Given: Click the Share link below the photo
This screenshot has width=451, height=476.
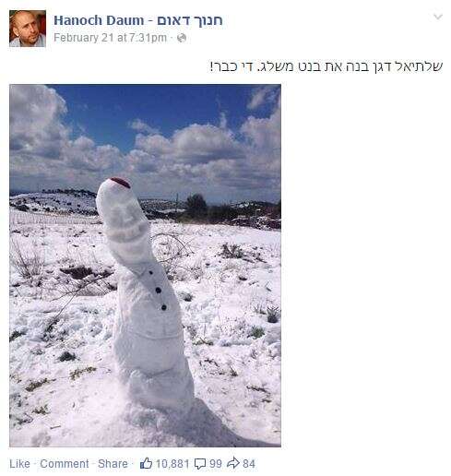Looking at the screenshot, I should tap(113, 463).
